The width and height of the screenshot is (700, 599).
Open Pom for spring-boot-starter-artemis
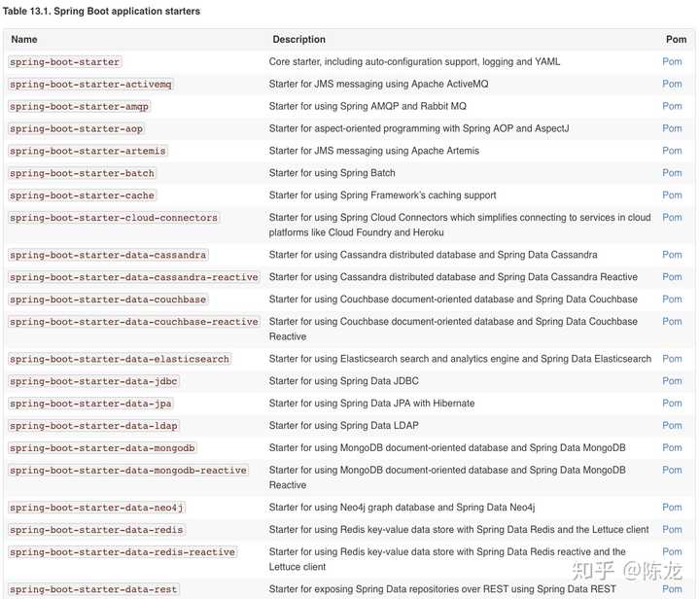point(672,151)
